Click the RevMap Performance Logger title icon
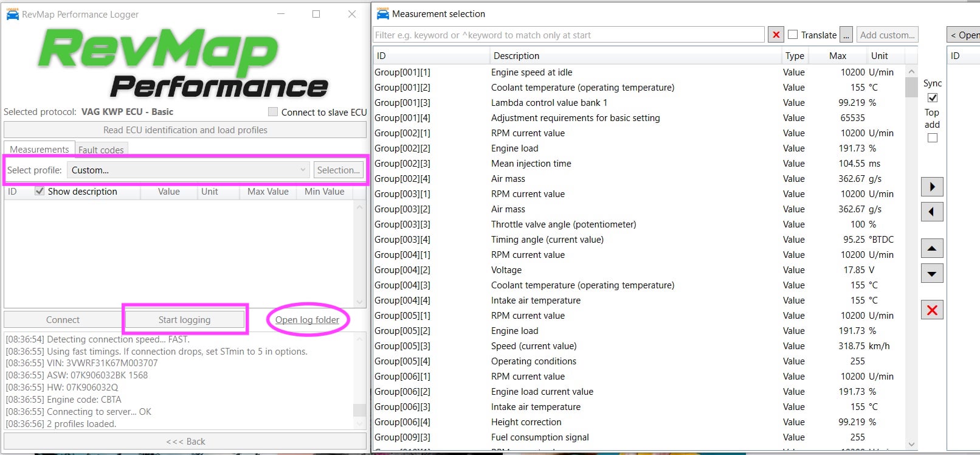 (x=12, y=14)
